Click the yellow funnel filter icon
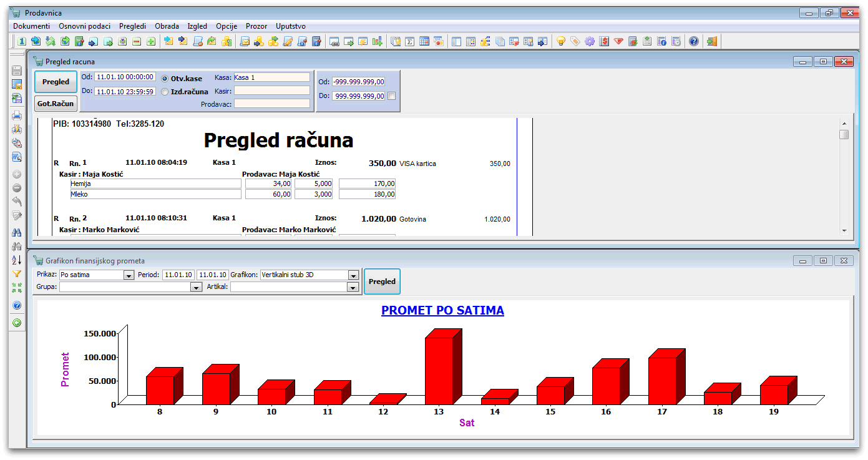 click(17, 273)
